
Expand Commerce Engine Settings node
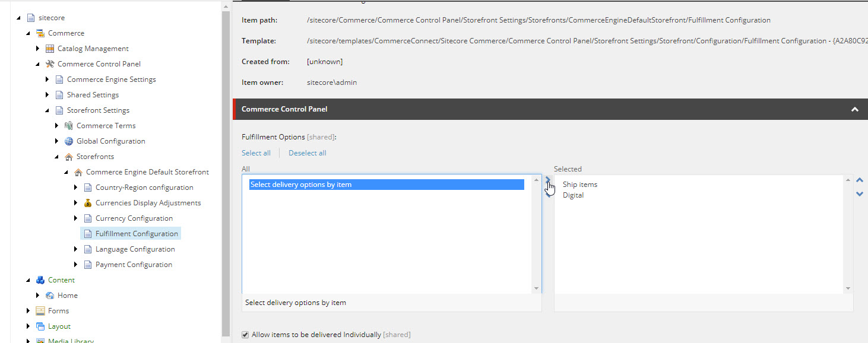47,80
